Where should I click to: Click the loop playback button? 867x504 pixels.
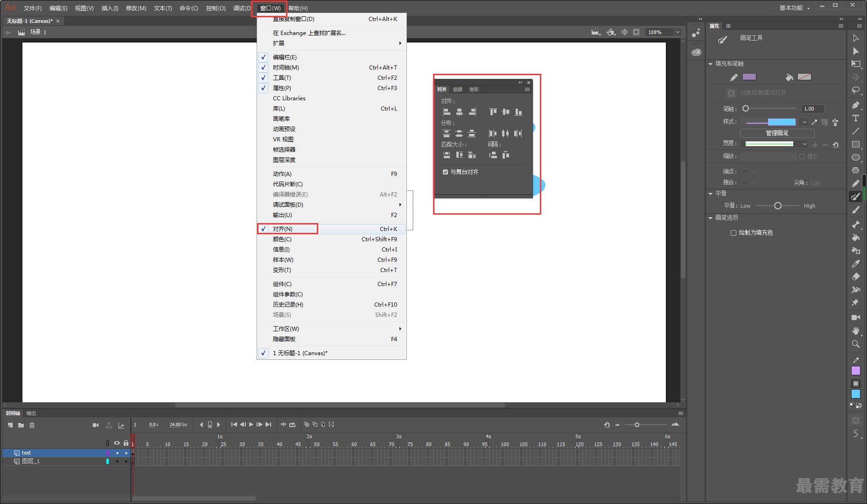point(292,425)
